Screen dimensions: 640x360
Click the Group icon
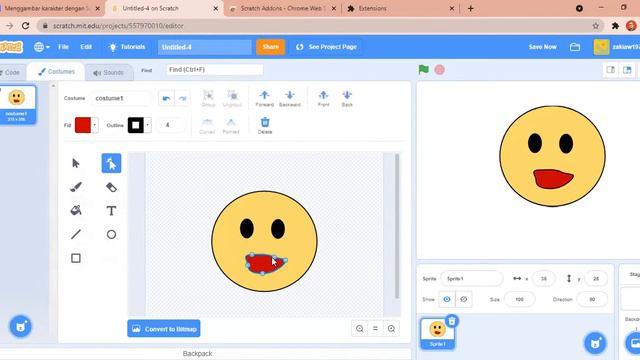point(208,98)
